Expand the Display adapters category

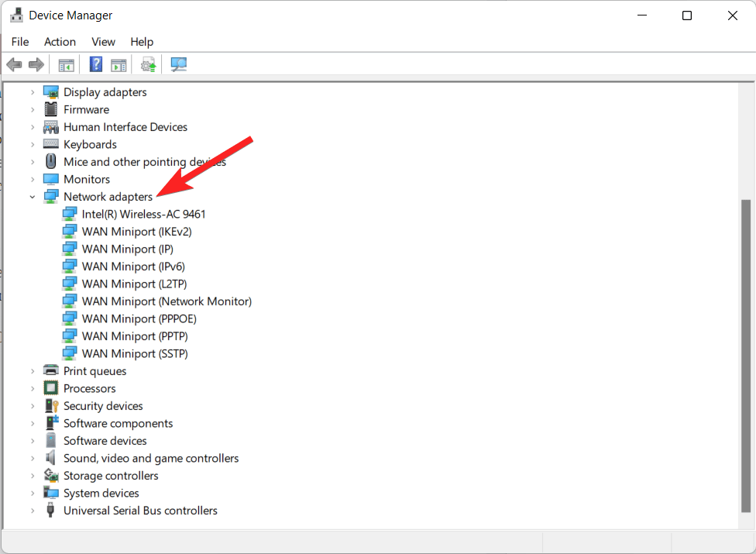point(33,92)
